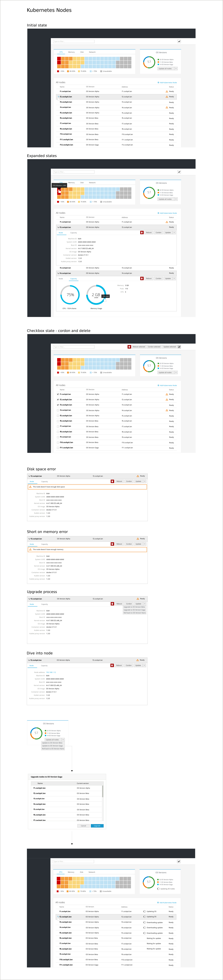This screenshot has height=980, width=223.
Task: Click scrollbar in Upgrade nodes dialog list
Action: click(x=102, y=791)
